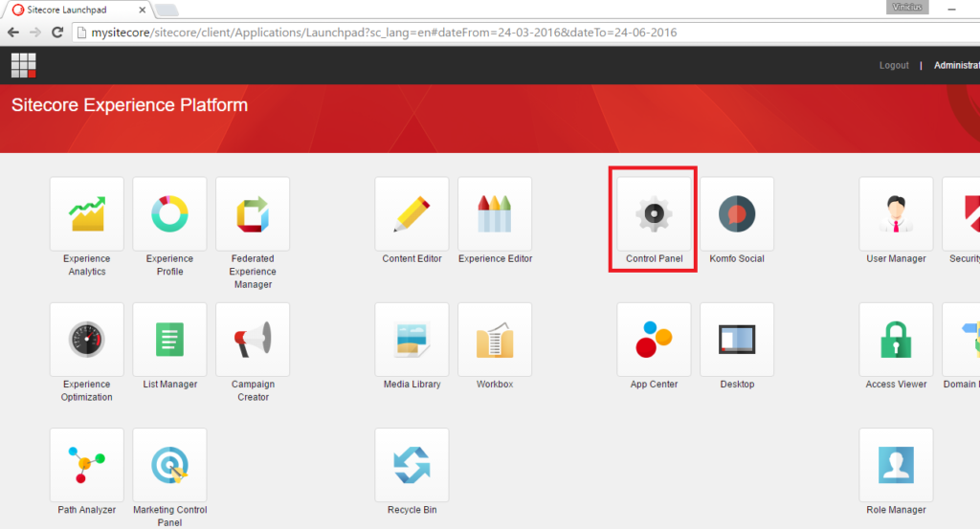
Task: Open a new browser tab
Action: click(x=167, y=10)
